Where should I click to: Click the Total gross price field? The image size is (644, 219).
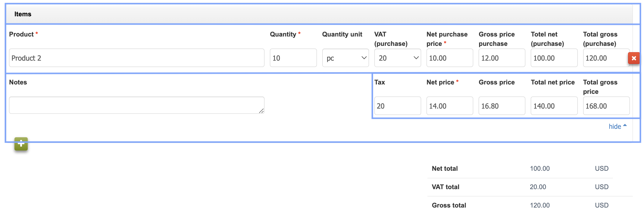point(606,106)
